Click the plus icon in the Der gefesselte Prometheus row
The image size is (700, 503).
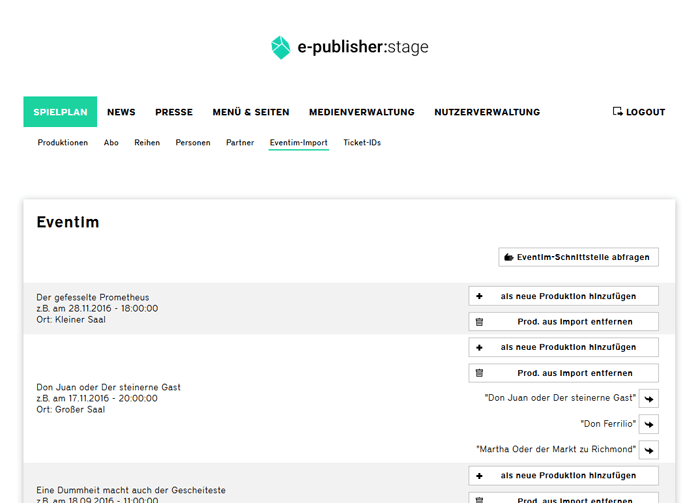click(479, 296)
